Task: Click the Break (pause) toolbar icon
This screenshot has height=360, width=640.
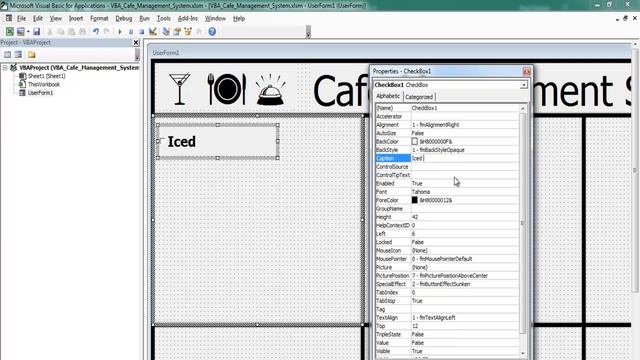Action: (131, 31)
